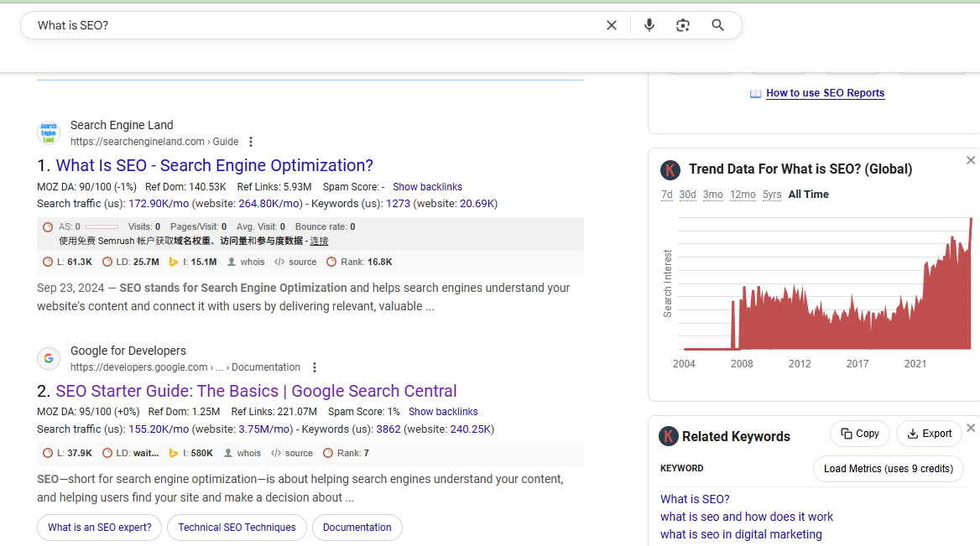Open more options for Google Developers result
Image resolution: width=980 pixels, height=546 pixels.
pyautogui.click(x=315, y=367)
